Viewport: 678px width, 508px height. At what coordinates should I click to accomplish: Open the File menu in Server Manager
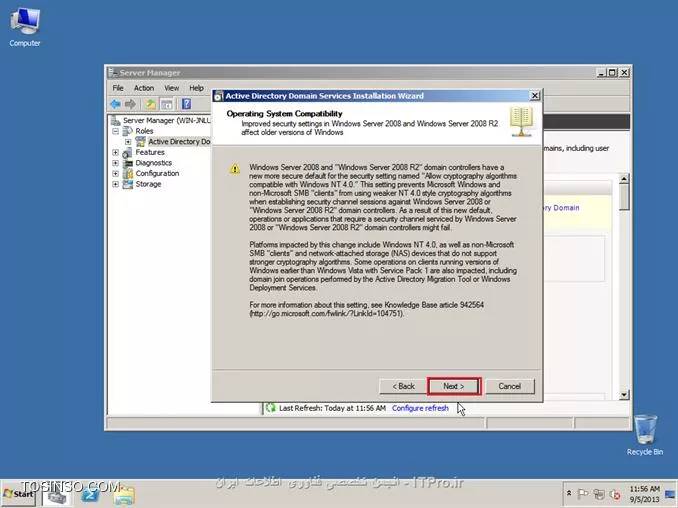point(118,88)
